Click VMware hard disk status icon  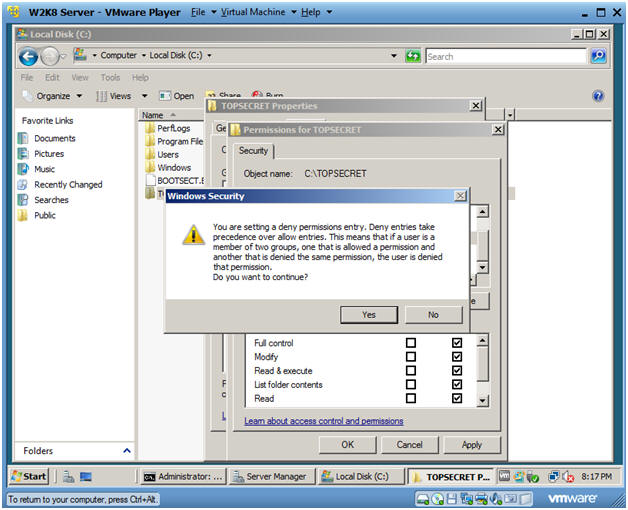pyautogui.click(x=423, y=499)
